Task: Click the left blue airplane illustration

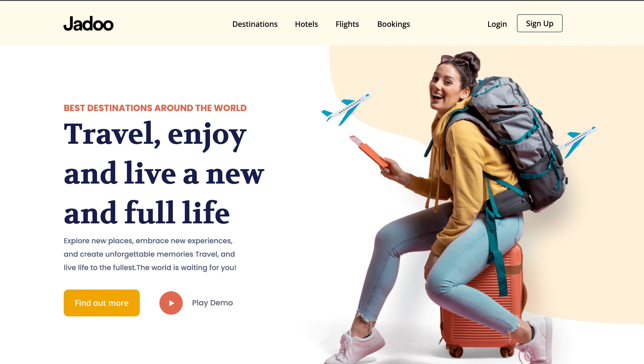Action: click(x=346, y=110)
